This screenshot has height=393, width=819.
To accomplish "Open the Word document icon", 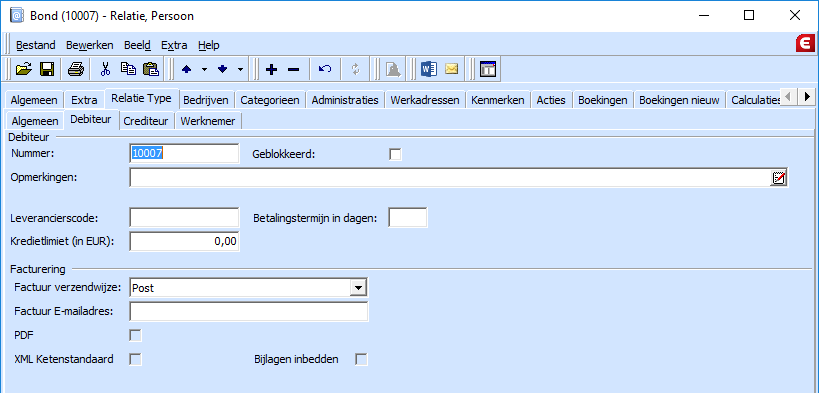I will [428, 69].
